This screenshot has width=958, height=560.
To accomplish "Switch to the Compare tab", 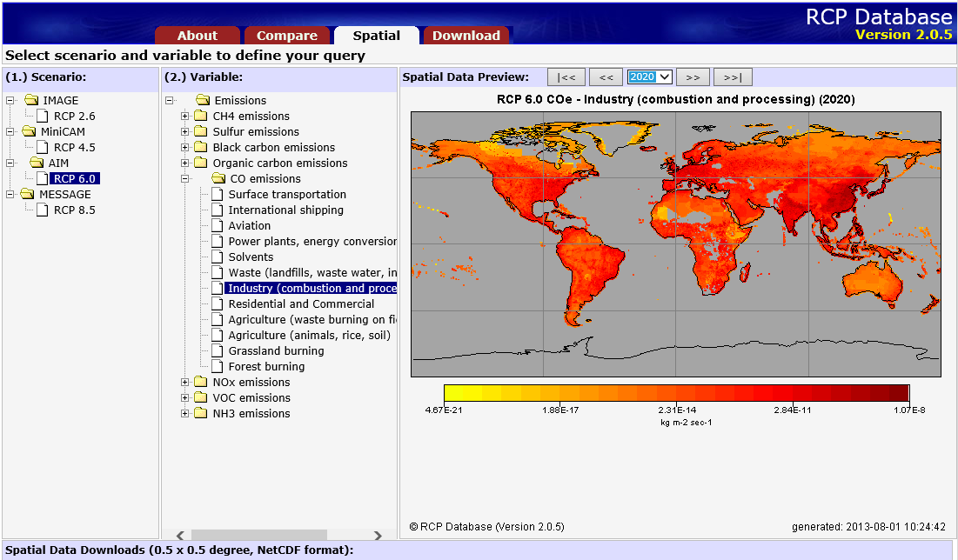I will coord(286,36).
